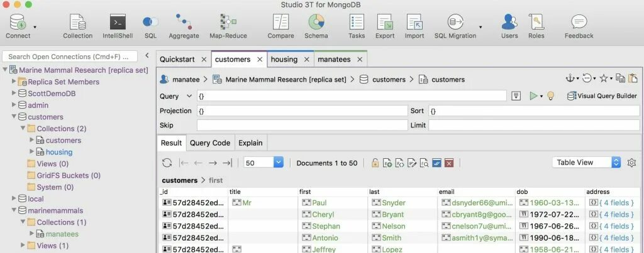Switch to the manatees tab

(x=335, y=60)
